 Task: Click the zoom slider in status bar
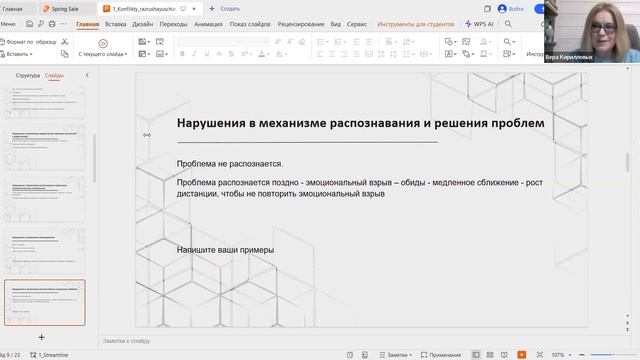pos(613,355)
